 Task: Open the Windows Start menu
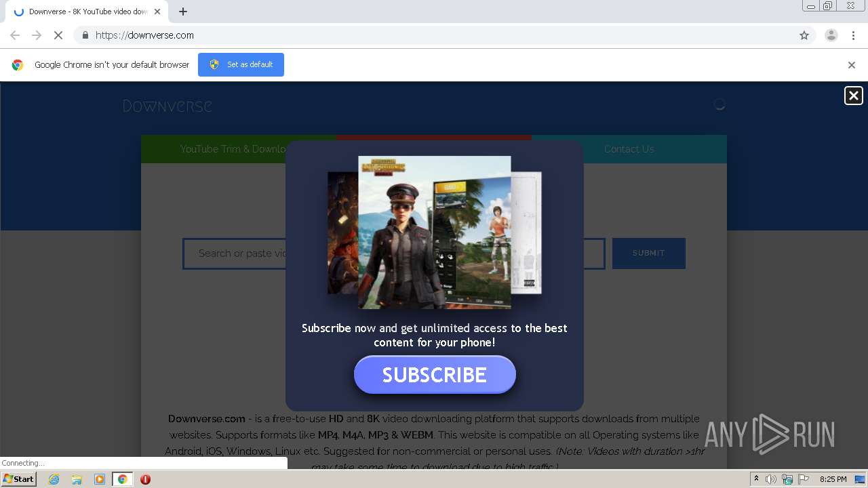coord(19,479)
